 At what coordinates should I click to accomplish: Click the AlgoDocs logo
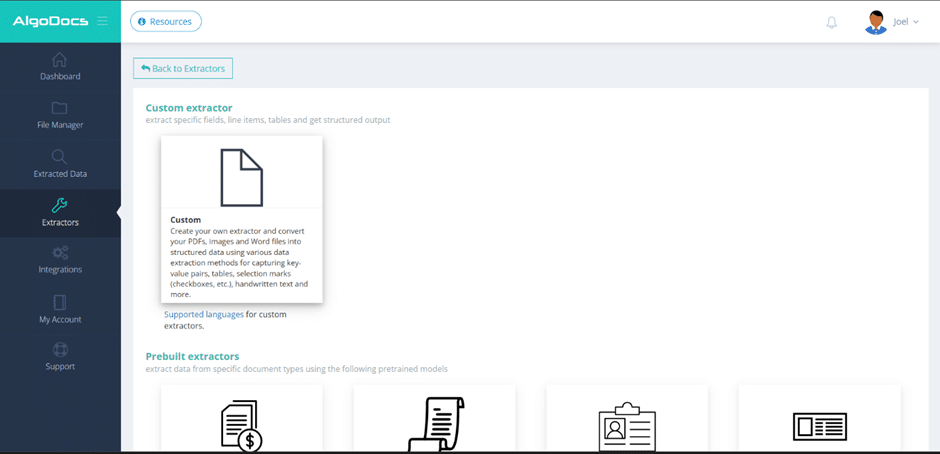pyautogui.click(x=50, y=21)
